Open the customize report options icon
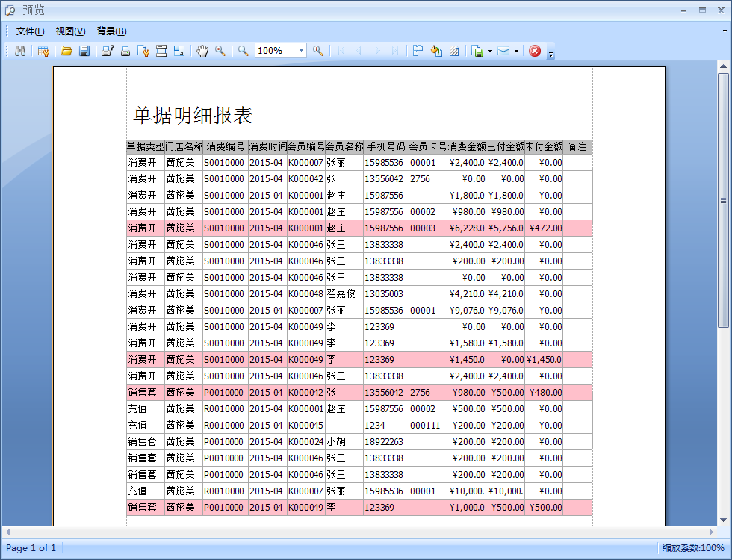Screen dimensions: 732x560 43,51
